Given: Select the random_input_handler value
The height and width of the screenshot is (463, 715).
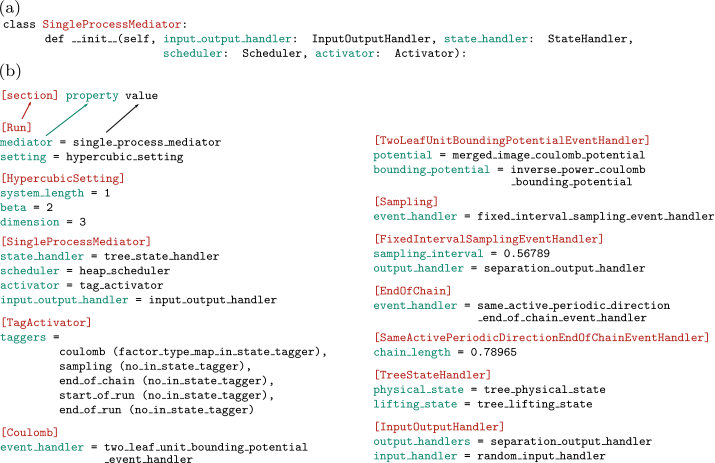Looking at the screenshot, I should [541, 456].
